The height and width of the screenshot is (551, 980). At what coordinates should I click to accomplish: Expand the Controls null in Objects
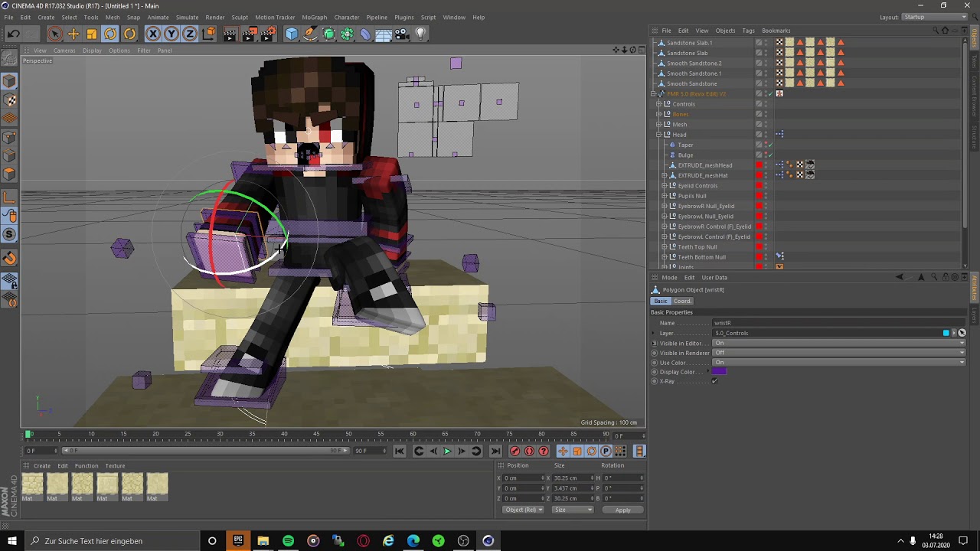point(658,104)
